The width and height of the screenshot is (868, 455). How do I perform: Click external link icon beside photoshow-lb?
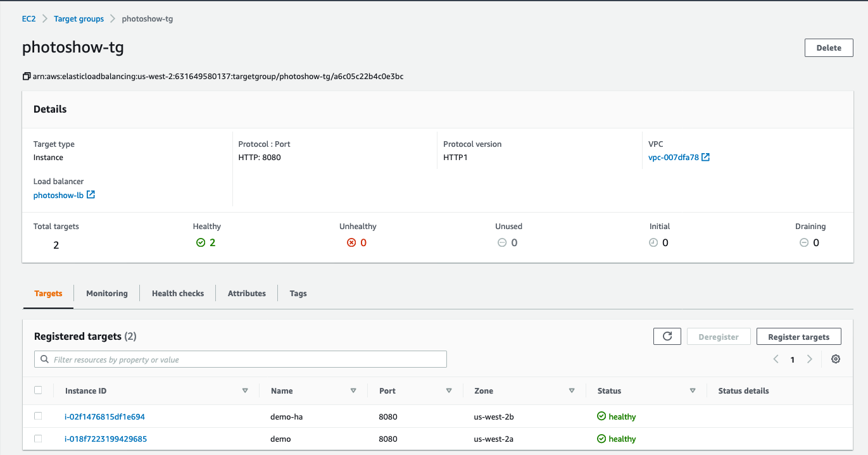(91, 195)
